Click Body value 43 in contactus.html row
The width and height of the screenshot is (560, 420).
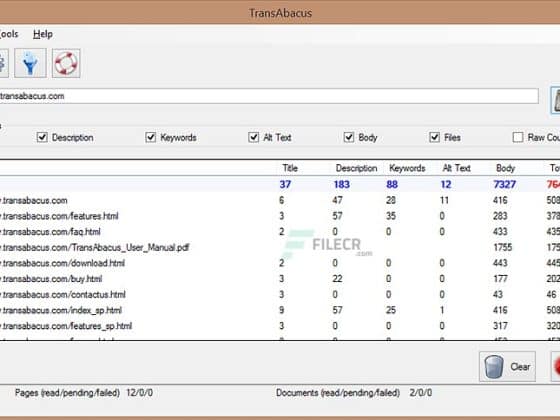point(498,294)
